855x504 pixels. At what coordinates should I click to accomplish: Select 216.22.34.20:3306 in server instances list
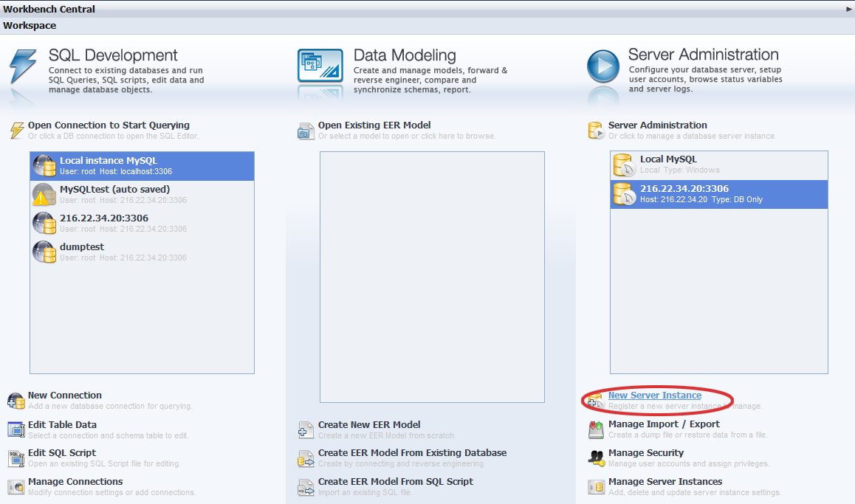coord(684,188)
